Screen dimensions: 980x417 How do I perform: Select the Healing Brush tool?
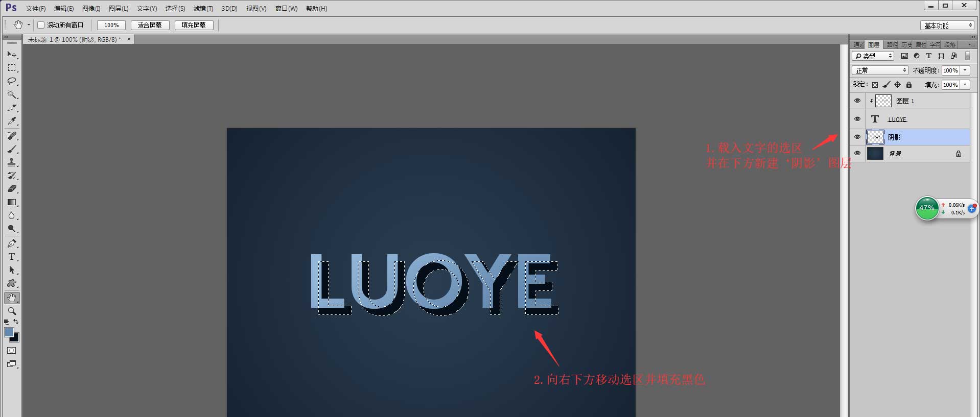pos(12,136)
